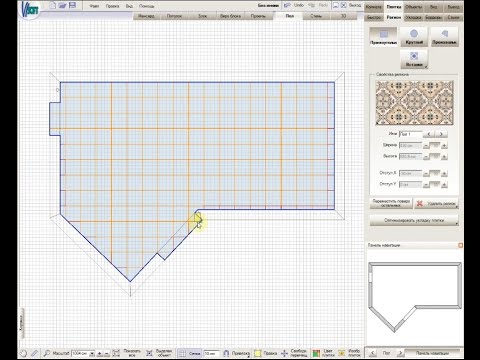Open the Файл menu
The image size is (480, 360).
[x=94, y=6]
